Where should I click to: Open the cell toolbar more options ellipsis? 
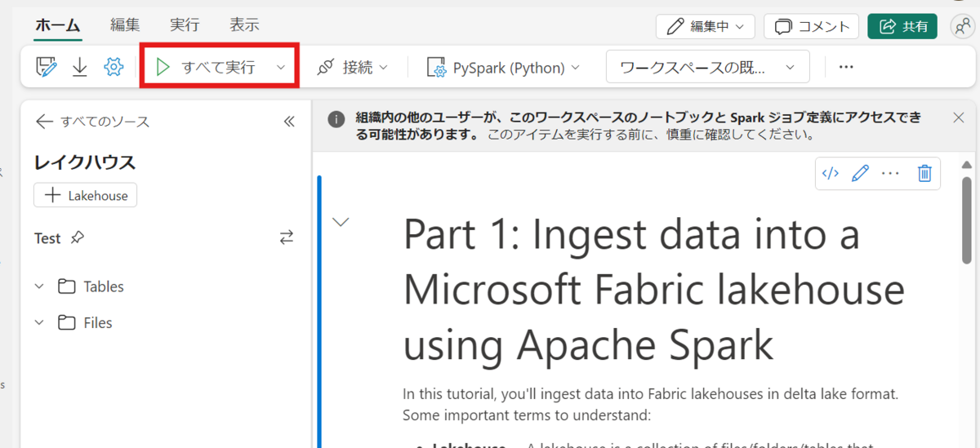(891, 173)
